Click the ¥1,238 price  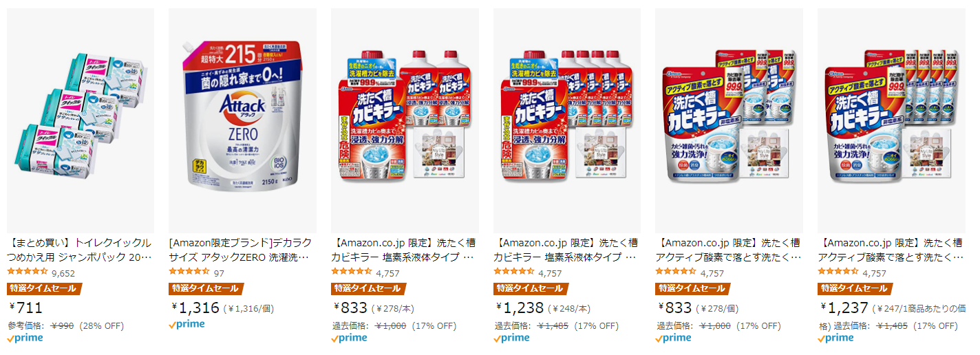520,308
